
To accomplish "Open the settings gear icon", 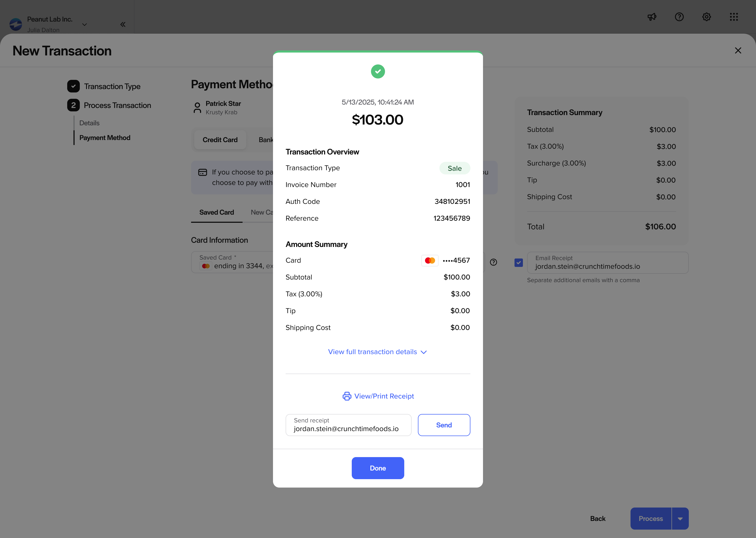I will pos(707,17).
